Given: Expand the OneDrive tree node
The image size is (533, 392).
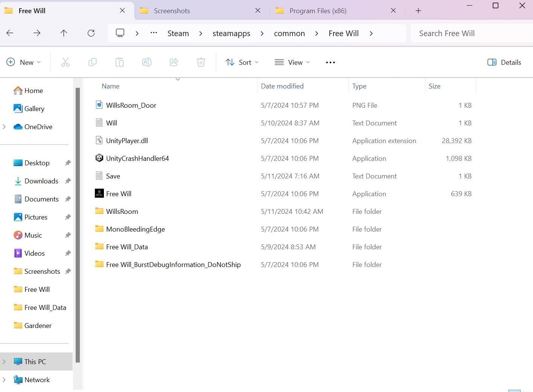Looking at the screenshot, I should [x=4, y=127].
